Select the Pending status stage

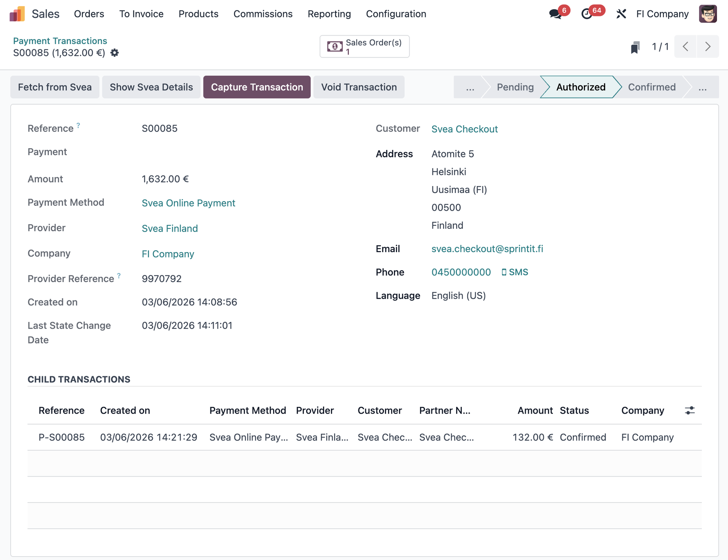515,87
